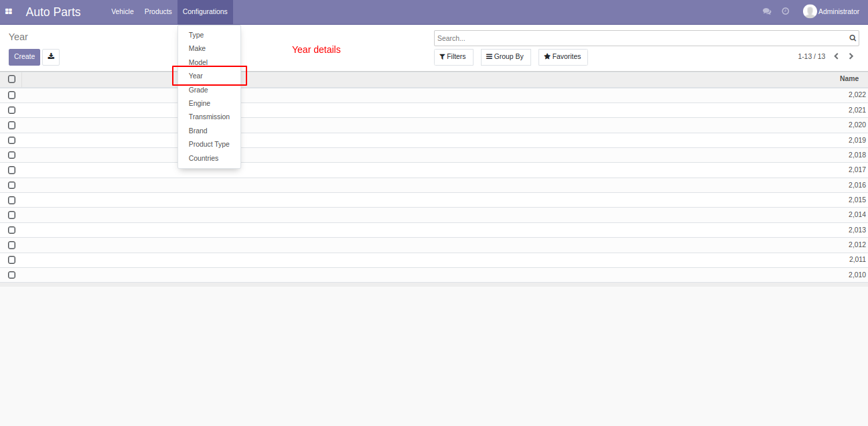
Task: Open the 2,017 year record
Action: coord(434,170)
